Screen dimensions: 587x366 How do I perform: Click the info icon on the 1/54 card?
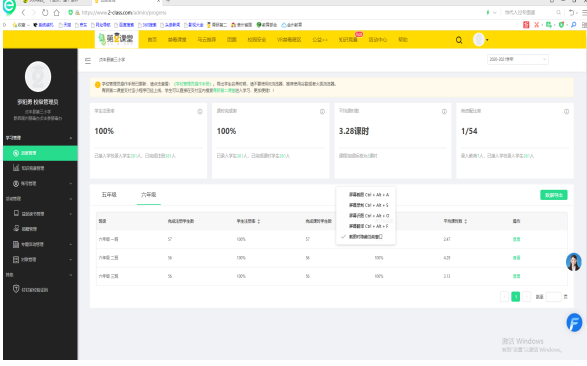[x=566, y=112]
